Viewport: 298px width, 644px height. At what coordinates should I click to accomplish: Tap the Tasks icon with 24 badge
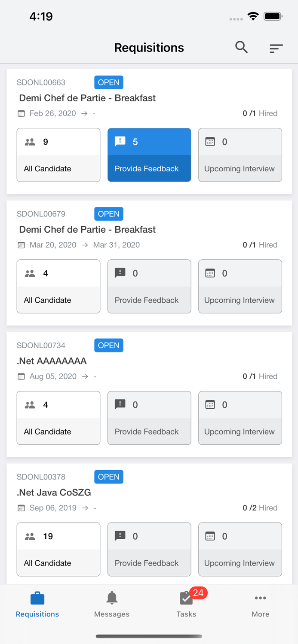pos(186,598)
